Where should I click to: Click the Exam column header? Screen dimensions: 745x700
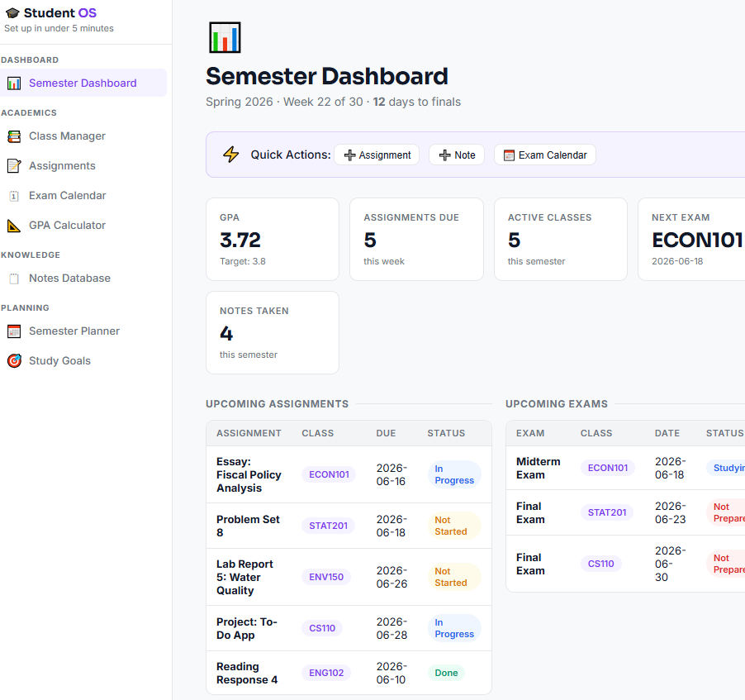click(x=530, y=434)
